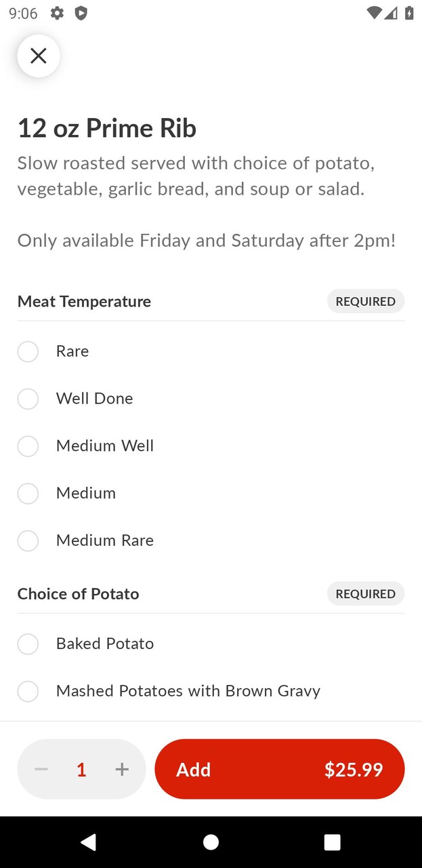
Task: Tap the quantity number 1
Action: [x=81, y=769]
